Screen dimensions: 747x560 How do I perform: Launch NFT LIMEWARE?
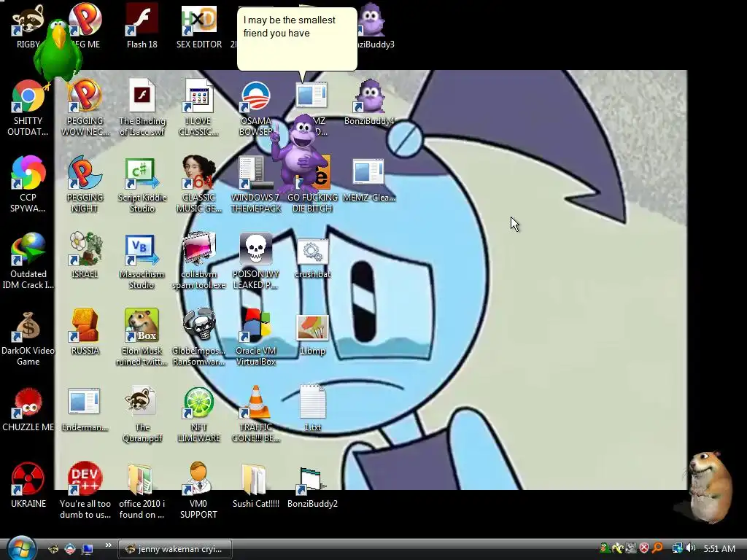pyautogui.click(x=198, y=414)
